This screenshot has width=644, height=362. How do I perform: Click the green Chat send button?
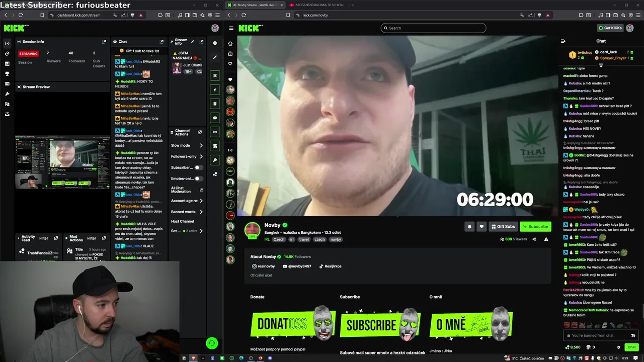click(631, 347)
